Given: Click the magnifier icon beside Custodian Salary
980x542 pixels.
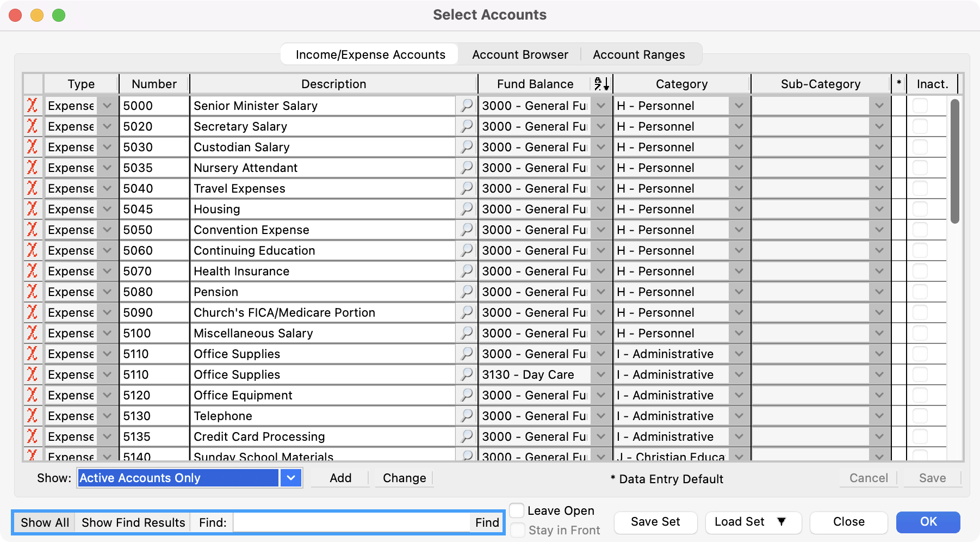Looking at the screenshot, I should coord(467,147).
